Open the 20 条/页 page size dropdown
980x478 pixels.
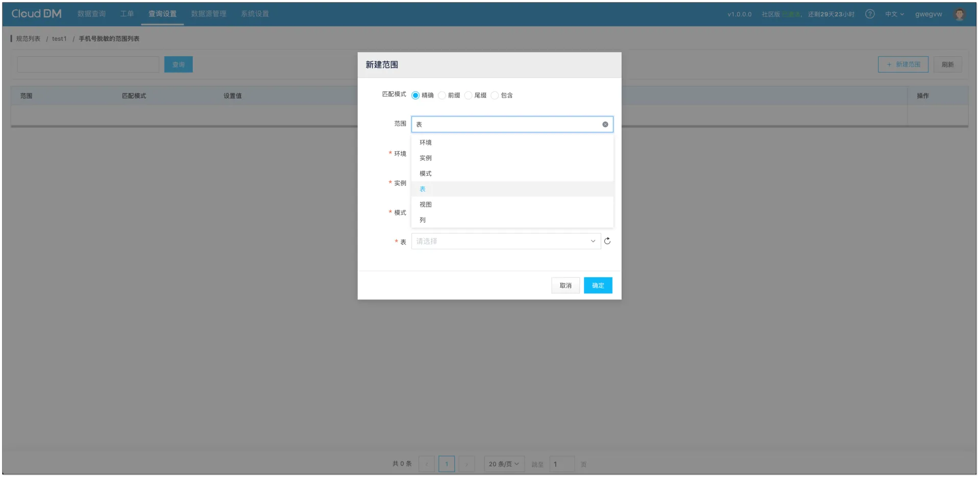tap(504, 464)
